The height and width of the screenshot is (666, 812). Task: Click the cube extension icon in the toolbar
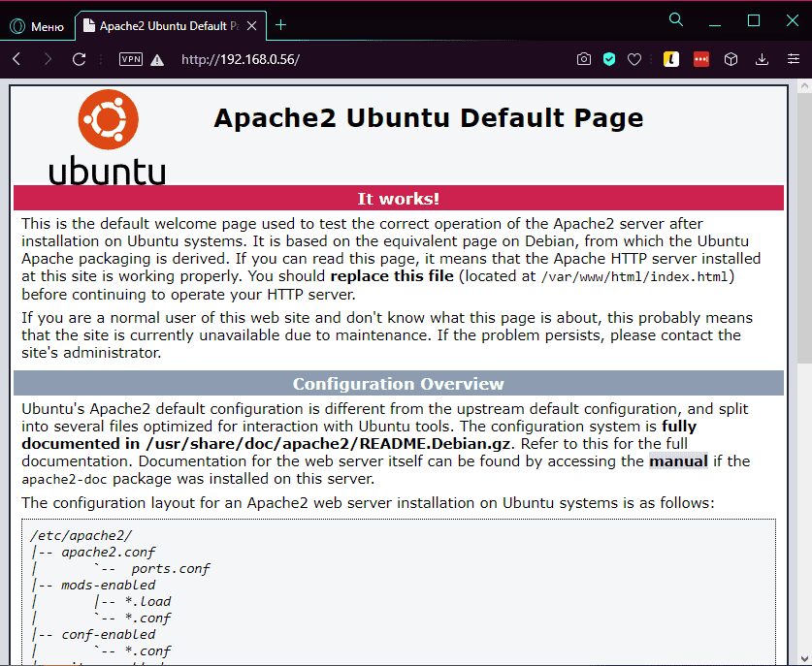pyautogui.click(x=731, y=58)
